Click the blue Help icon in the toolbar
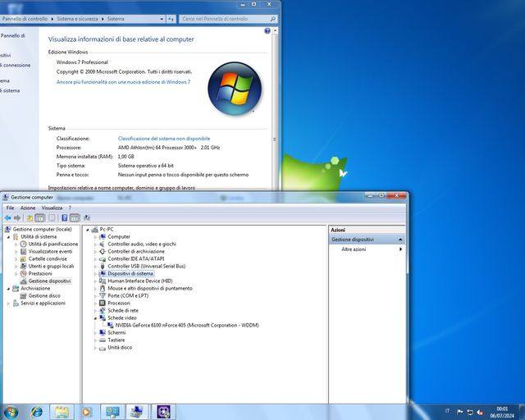Screen dimensions: 525x420 [x=65, y=217]
